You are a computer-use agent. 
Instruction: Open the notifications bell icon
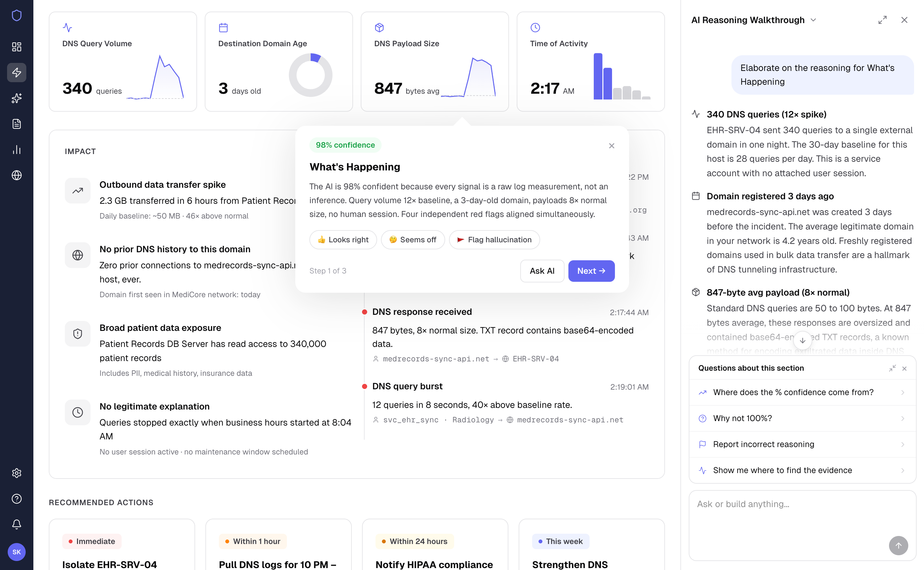[17, 524]
